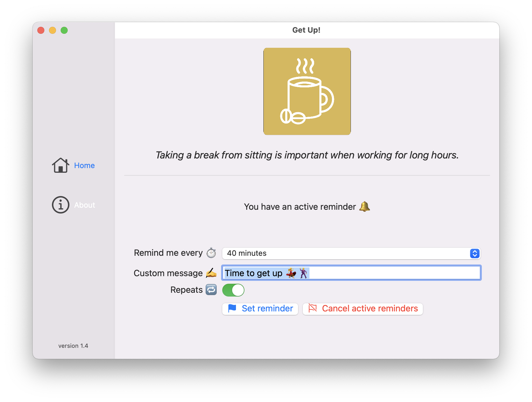Click the up-down chevron on the minutes selector
Image resolution: width=532 pixels, height=402 pixels.
coord(474,253)
